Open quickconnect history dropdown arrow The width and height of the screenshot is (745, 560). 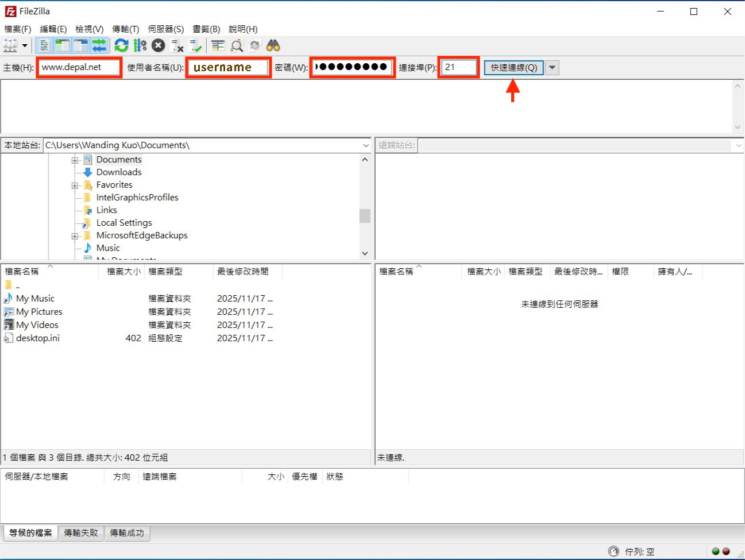click(552, 68)
